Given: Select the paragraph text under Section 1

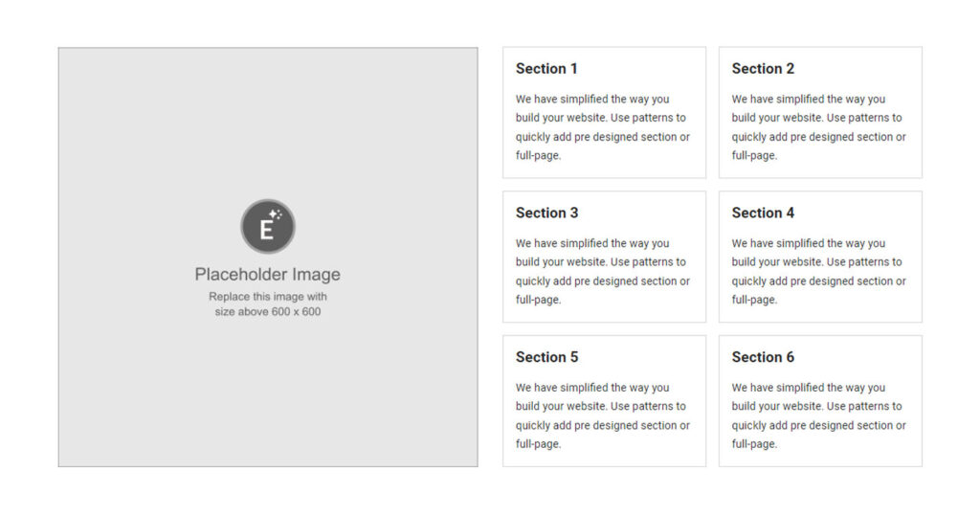Looking at the screenshot, I should [x=603, y=127].
